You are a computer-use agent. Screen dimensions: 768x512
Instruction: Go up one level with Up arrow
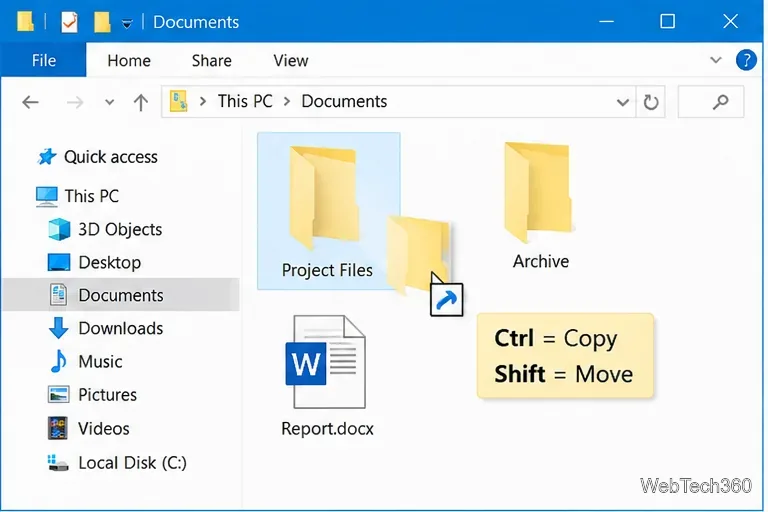tap(141, 102)
